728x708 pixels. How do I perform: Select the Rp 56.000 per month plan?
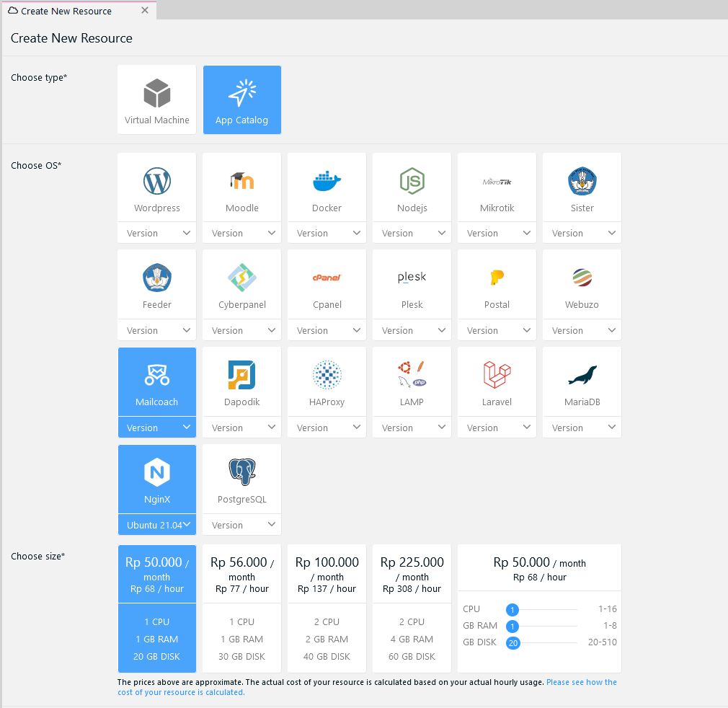[x=241, y=608]
